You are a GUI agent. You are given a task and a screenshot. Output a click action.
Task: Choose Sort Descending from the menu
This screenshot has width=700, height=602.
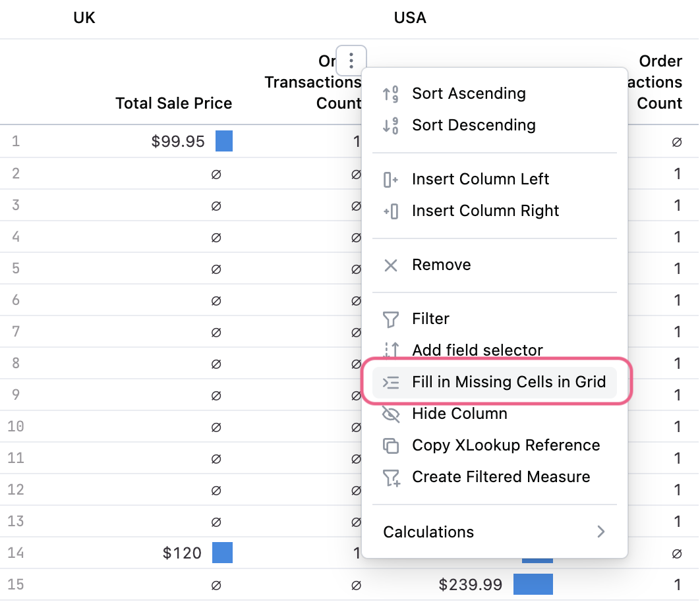[473, 125]
